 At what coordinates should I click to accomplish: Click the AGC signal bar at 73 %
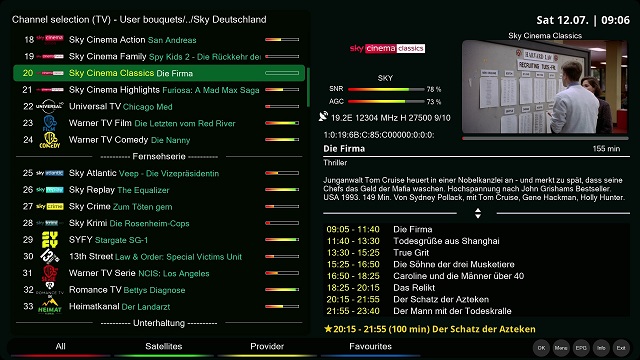pyautogui.click(x=386, y=101)
